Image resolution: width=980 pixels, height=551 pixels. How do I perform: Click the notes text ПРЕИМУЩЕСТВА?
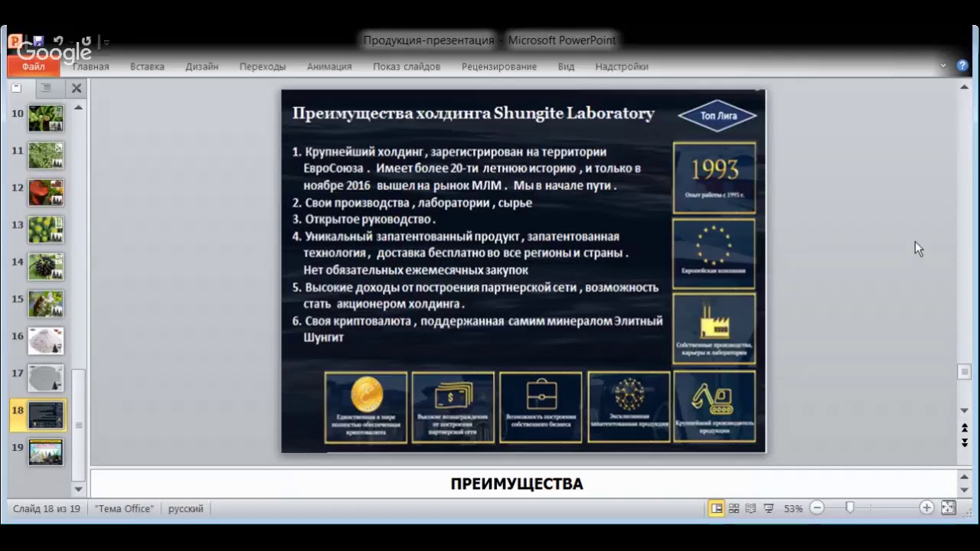click(517, 484)
